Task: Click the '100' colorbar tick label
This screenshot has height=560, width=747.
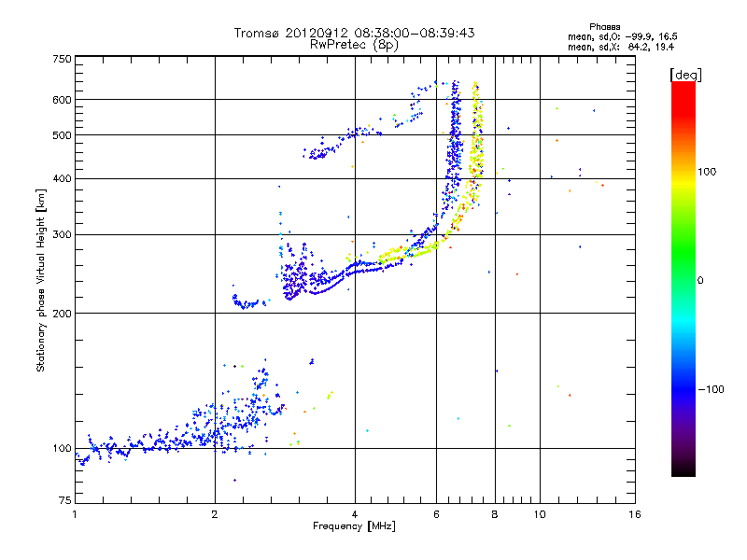Action: [707, 172]
